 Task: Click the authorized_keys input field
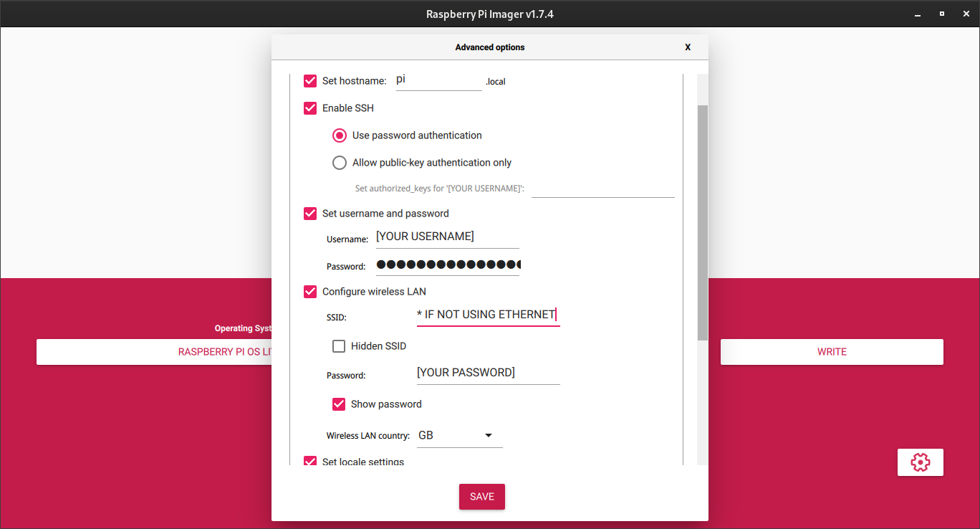coord(603,188)
